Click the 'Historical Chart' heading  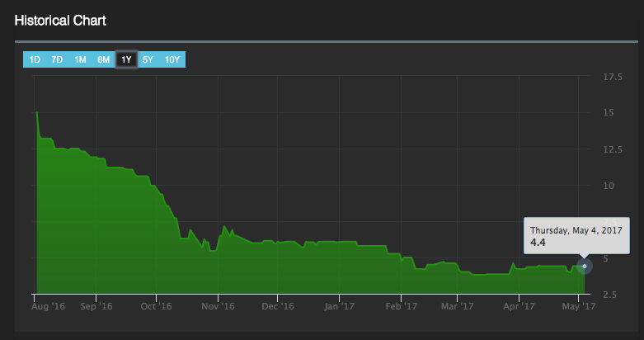coord(60,21)
